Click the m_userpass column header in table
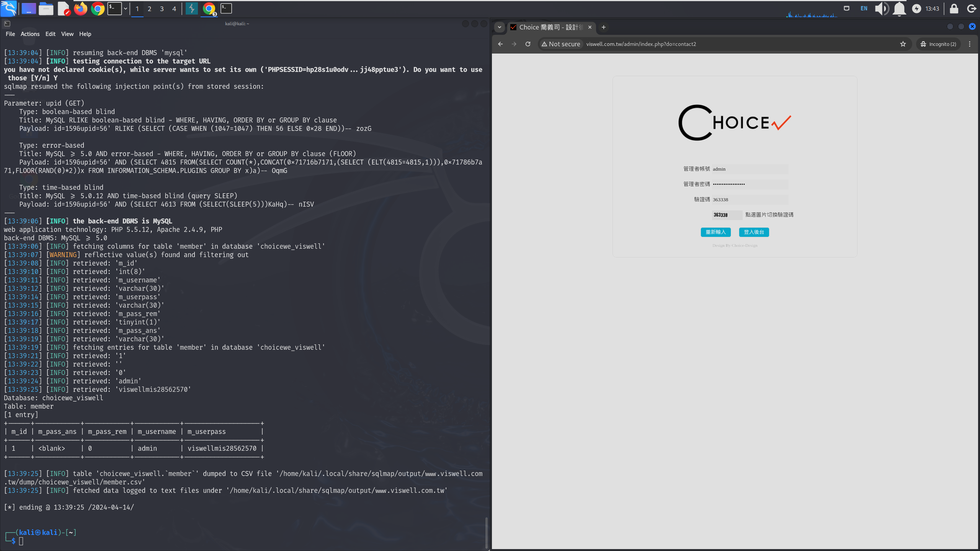Screen dimensions: 980x551 207,432
